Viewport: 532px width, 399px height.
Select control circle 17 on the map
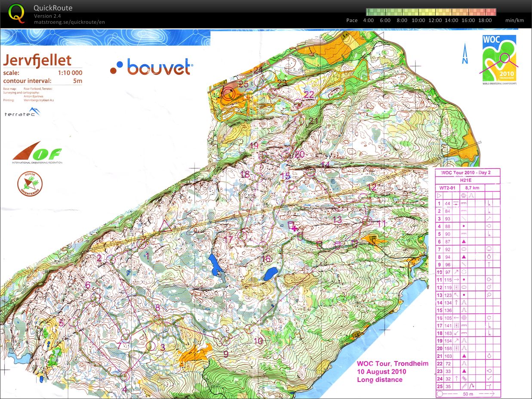[243, 235]
